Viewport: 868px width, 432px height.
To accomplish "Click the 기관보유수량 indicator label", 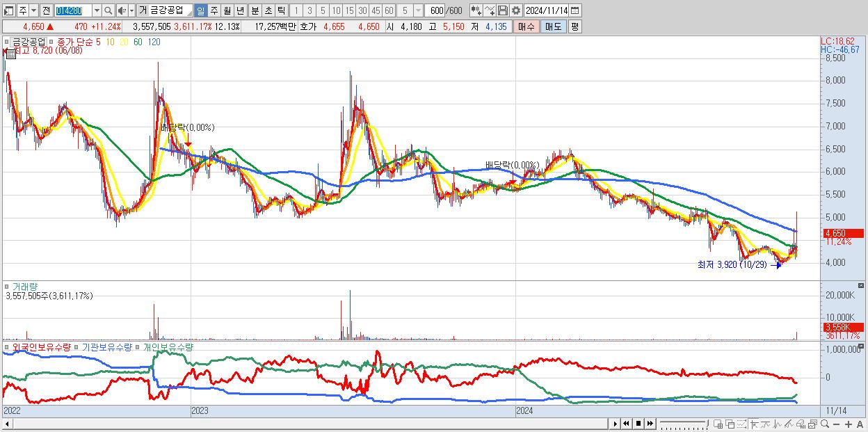I will click(106, 346).
